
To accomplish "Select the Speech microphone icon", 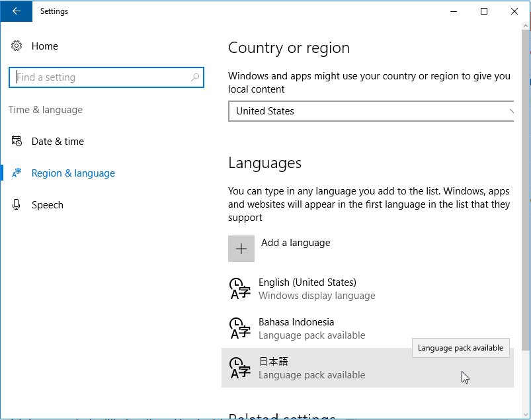I will tap(17, 204).
